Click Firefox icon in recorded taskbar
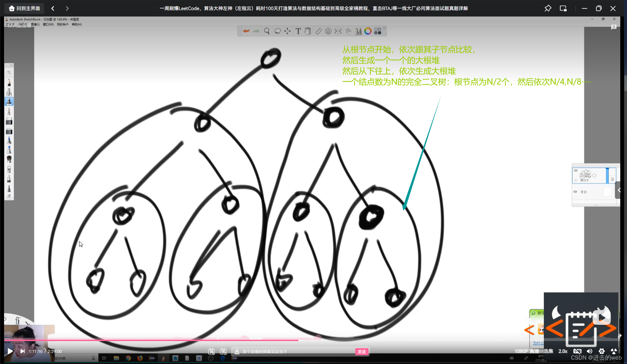 [x=140, y=358]
